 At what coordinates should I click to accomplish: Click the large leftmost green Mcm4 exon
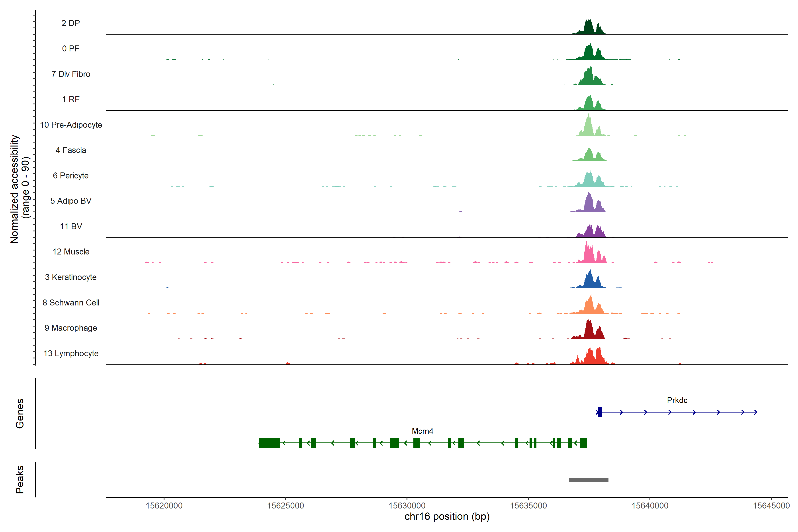pyautogui.click(x=269, y=443)
